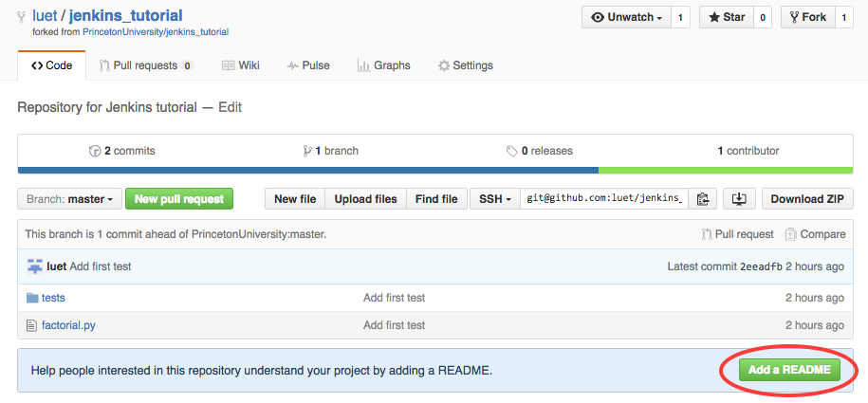This screenshot has width=868, height=403.
Task: Open the Graphs tab
Action: point(384,65)
